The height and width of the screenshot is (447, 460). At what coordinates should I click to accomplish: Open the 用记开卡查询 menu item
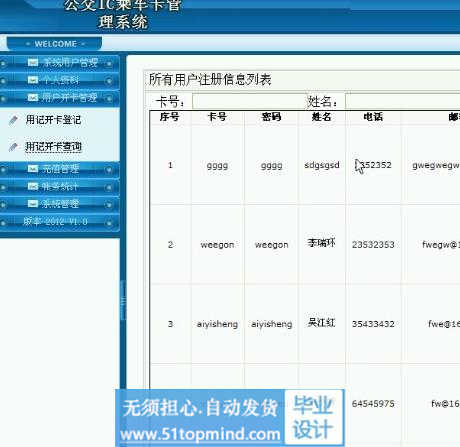point(53,146)
